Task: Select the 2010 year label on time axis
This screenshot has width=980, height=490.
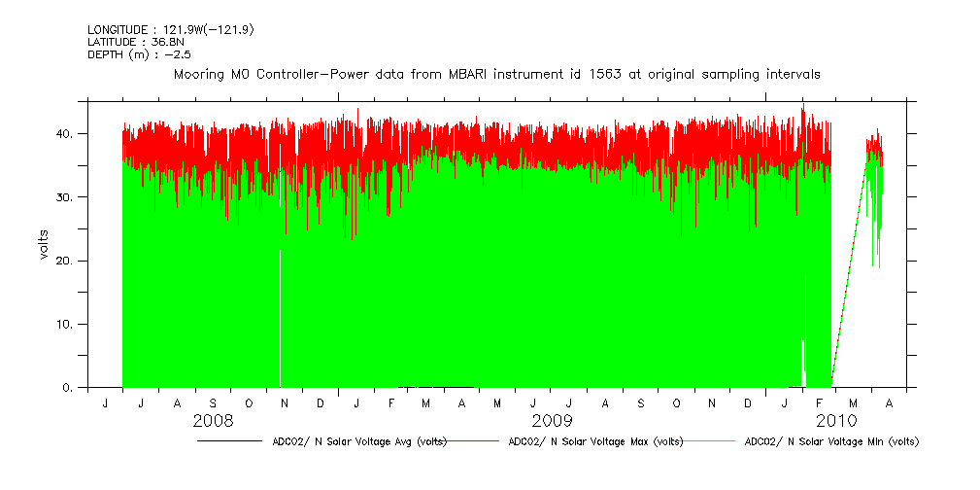Action: (x=835, y=422)
